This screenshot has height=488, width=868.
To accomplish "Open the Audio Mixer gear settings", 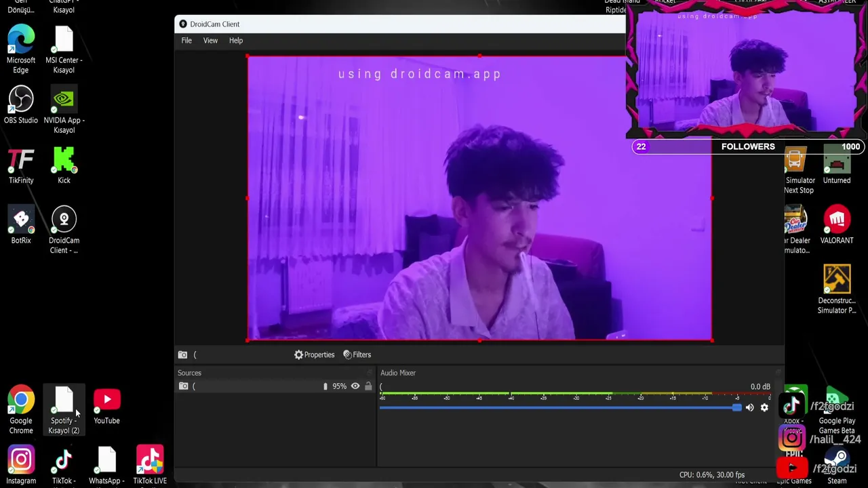I will [x=764, y=407].
